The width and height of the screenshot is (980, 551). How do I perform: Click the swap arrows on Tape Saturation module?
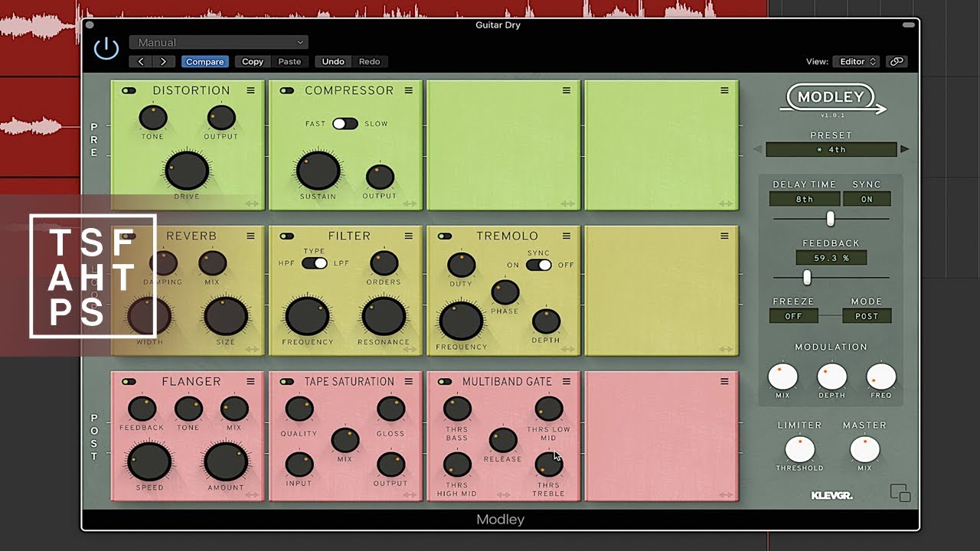pyautogui.click(x=410, y=494)
